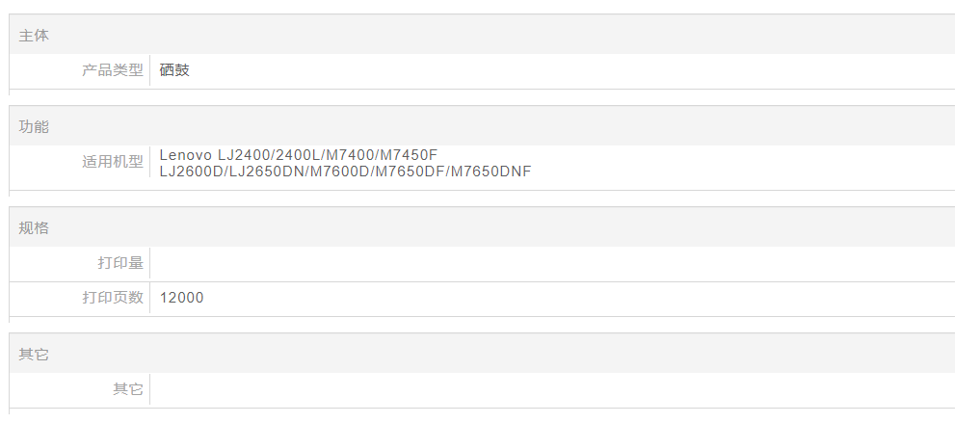
Task: Select the 产品类型 row label
Action: coord(112,70)
